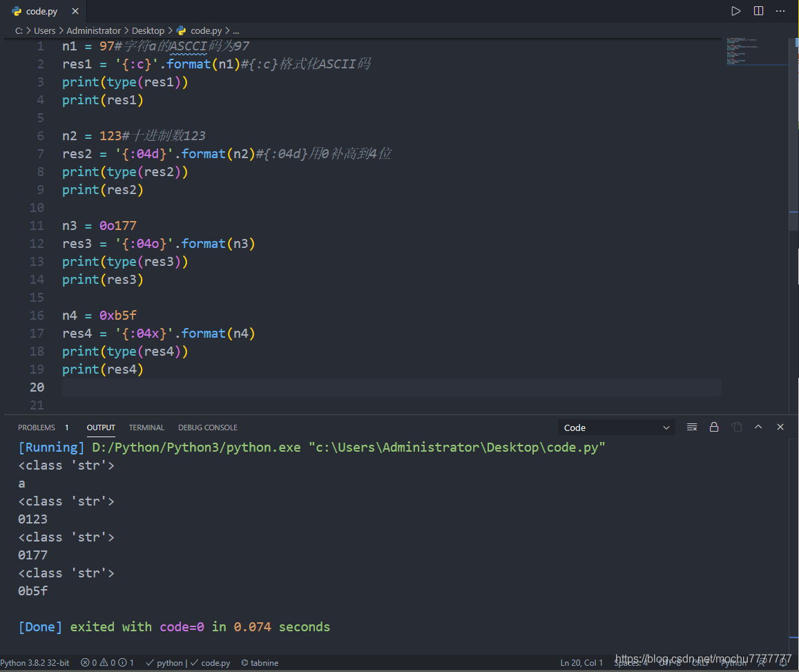Click the [Running] output line
Image resolution: width=799 pixels, height=672 pixels.
coord(311,448)
